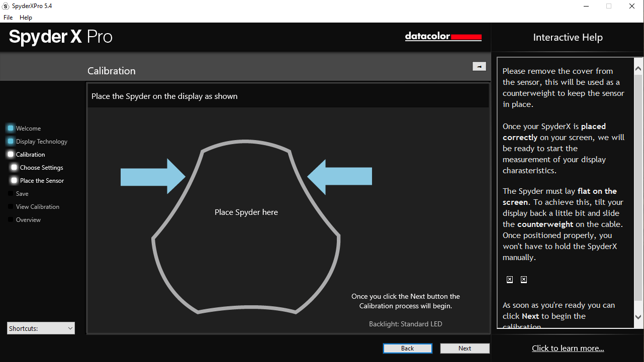The height and width of the screenshot is (362, 644).
Task: Minimize the SpyderXPro window
Action: pyautogui.click(x=586, y=6)
